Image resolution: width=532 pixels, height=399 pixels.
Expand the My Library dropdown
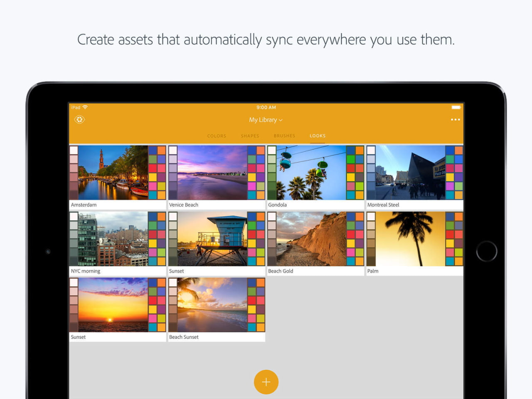click(x=266, y=120)
